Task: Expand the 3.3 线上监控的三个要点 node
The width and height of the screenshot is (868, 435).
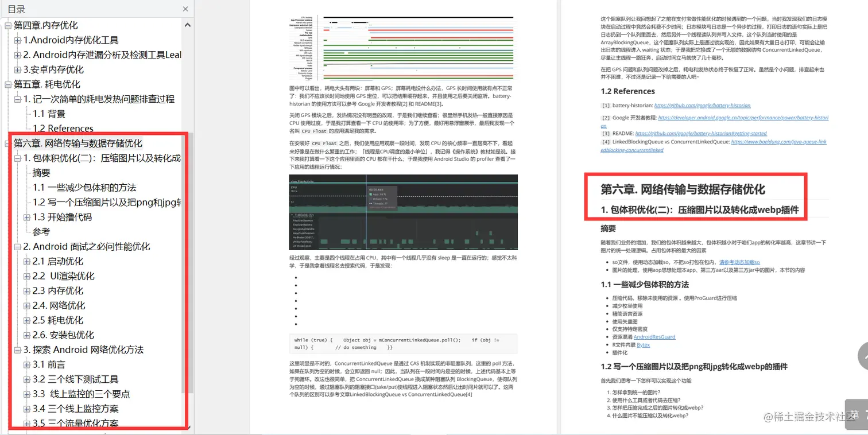Action: click(x=26, y=394)
